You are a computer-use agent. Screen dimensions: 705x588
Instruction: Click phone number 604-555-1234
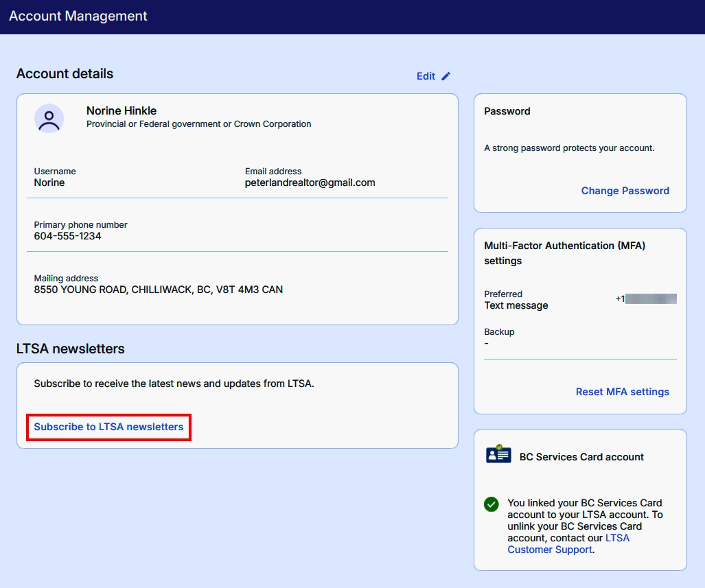[67, 236]
